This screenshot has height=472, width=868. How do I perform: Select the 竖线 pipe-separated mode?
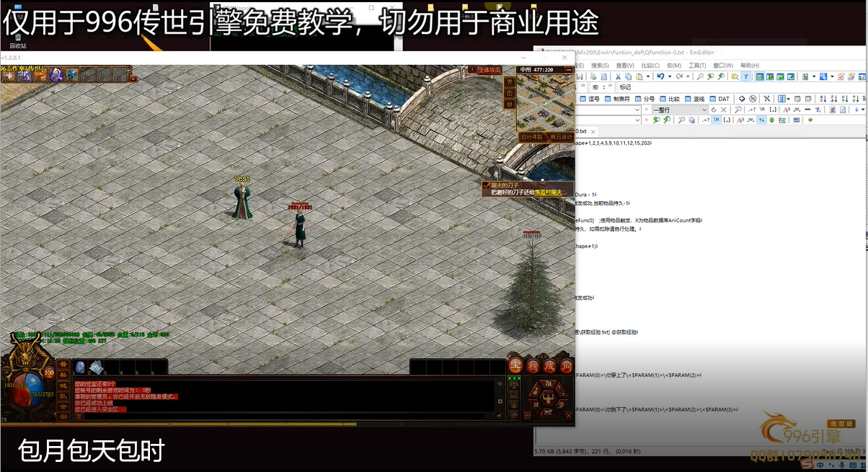click(694, 99)
